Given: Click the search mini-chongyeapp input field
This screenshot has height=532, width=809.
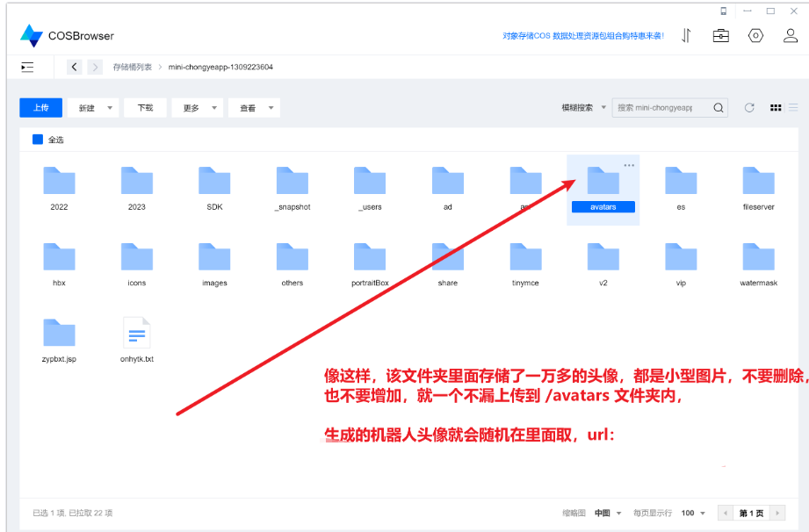Looking at the screenshot, I should [662, 108].
